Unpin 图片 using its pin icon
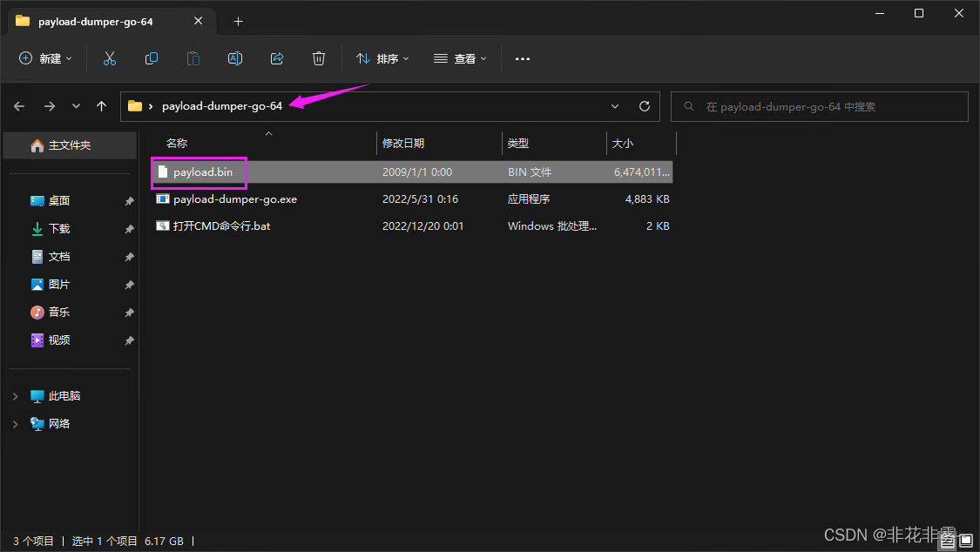 coord(130,285)
